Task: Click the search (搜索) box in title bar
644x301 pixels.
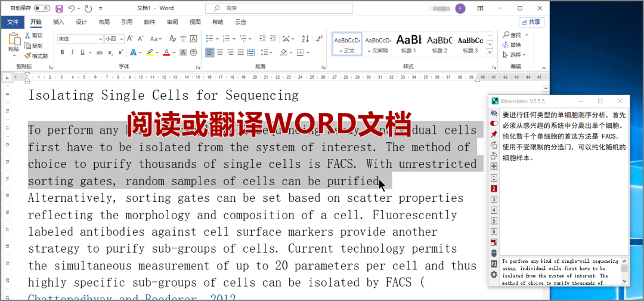Action: coord(279,8)
